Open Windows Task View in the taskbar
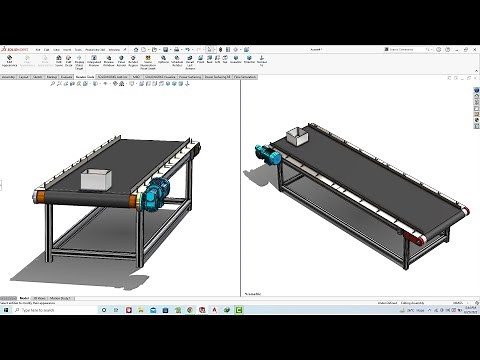480x360 pixels. (x=116, y=310)
